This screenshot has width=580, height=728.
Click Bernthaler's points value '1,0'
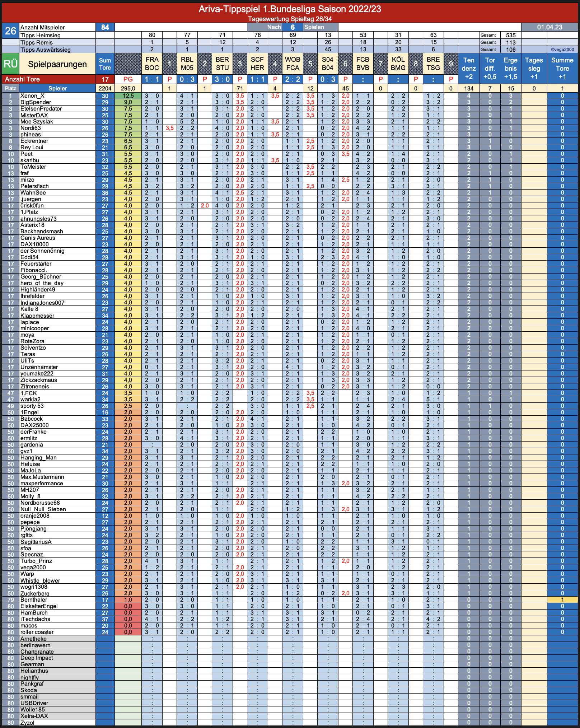coord(128,600)
